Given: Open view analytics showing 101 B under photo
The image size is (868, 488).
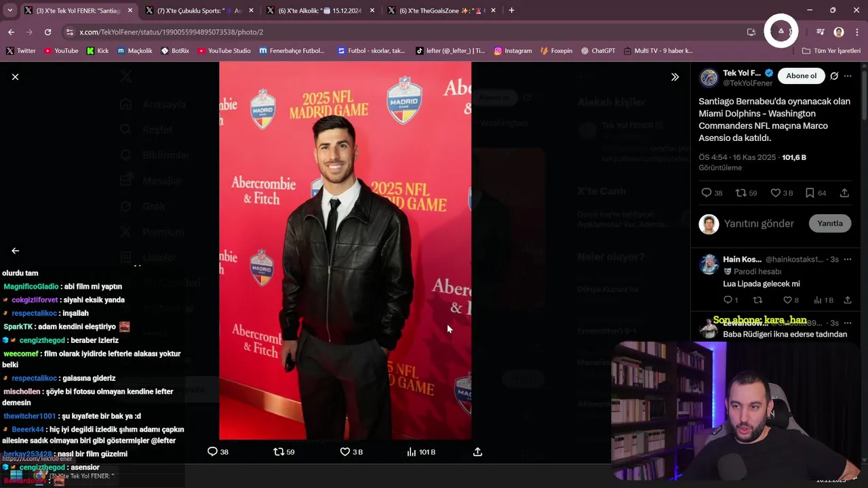Looking at the screenshot, I should 420,451.
